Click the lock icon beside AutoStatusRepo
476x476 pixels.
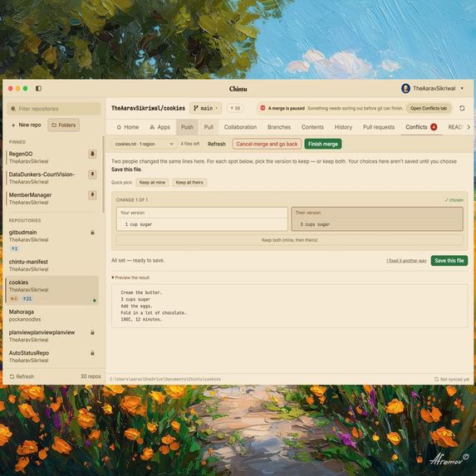pos(92,353)
